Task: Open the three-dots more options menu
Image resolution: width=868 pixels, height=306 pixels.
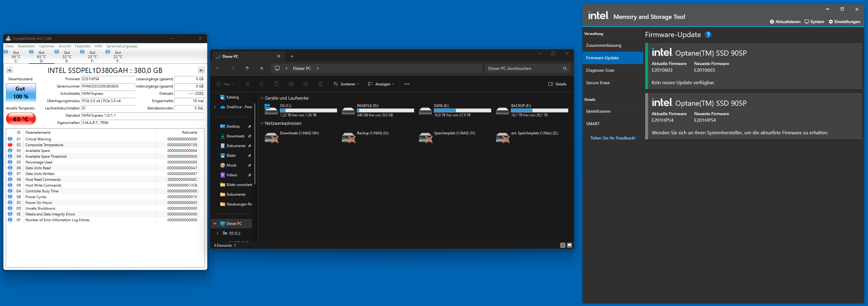Action: pos(407,84)
